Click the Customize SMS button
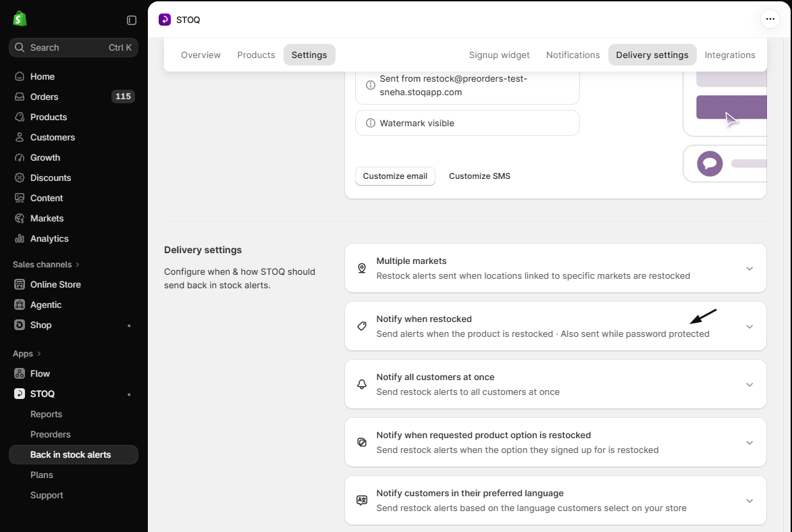Image resolution: width=792 pixels, height=532 pixels. click(479, 176)
